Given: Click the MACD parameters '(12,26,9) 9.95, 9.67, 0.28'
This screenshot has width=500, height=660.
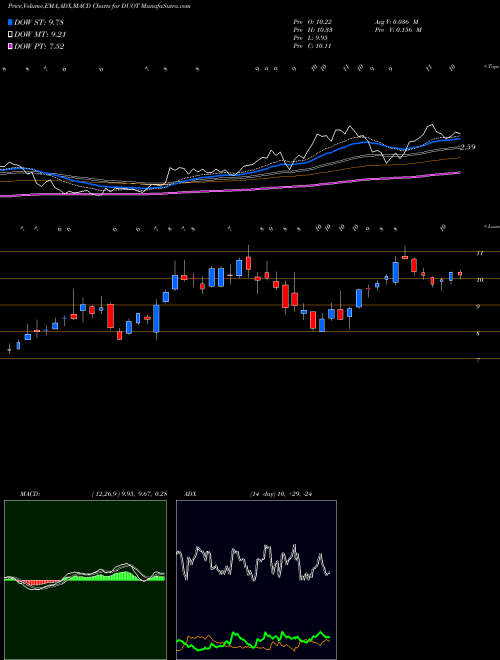Looking at the screenshot, I should pos(129,494).
